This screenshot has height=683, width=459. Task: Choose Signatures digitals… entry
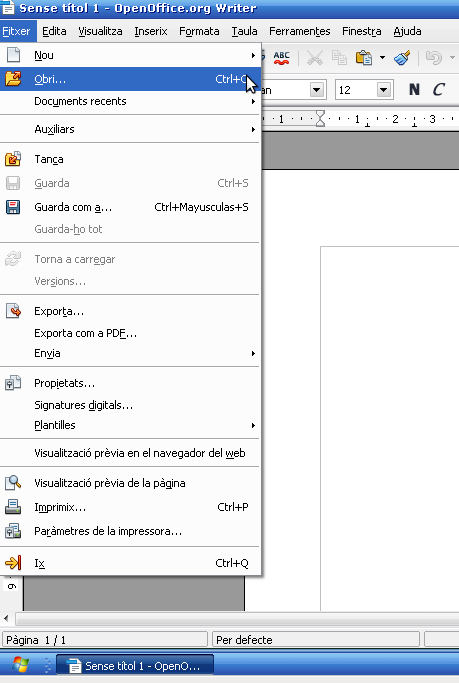pyautogui.click(x=130, y=405)
